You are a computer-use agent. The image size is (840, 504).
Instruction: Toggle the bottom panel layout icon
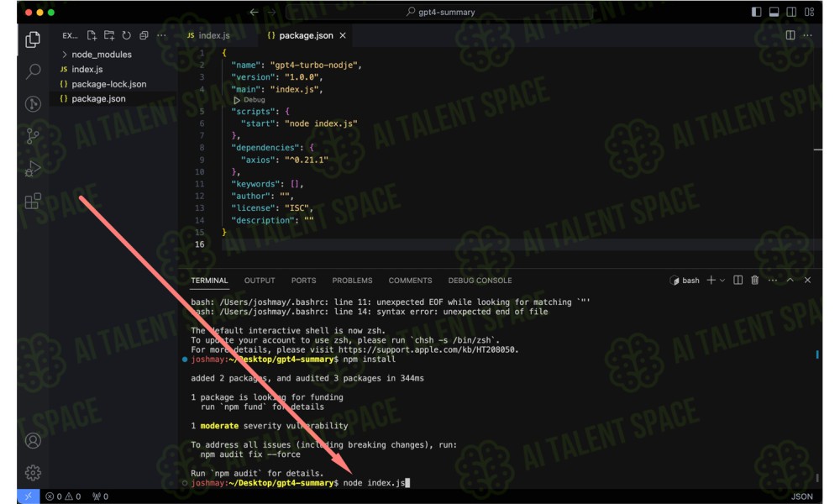click(x=774, y=12)
